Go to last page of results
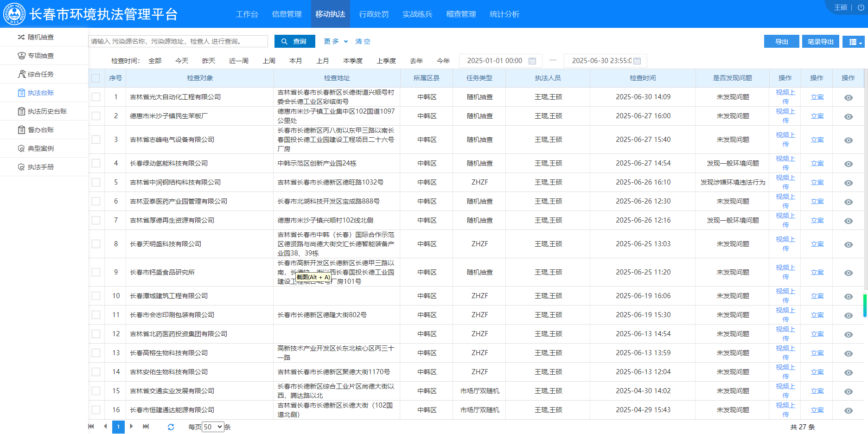 (x=146, y=427)
